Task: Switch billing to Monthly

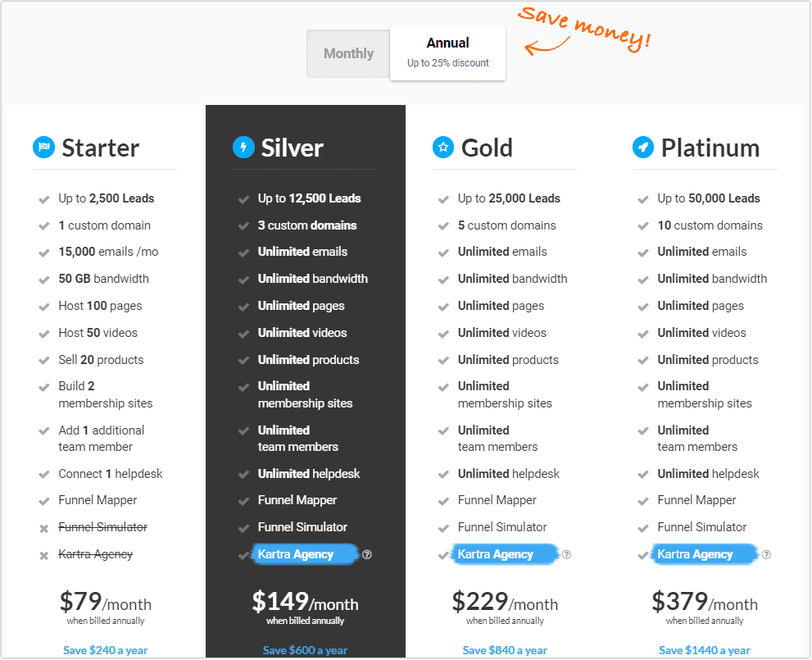Action: click(348, 53)
